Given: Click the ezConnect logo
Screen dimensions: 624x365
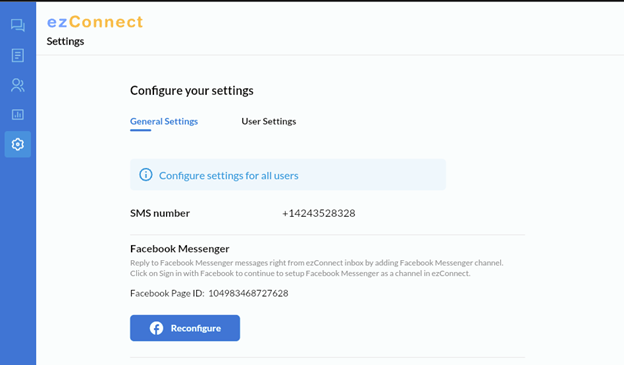Looking at the screenshot, I should pyautogui.click(x=95, y=21).
